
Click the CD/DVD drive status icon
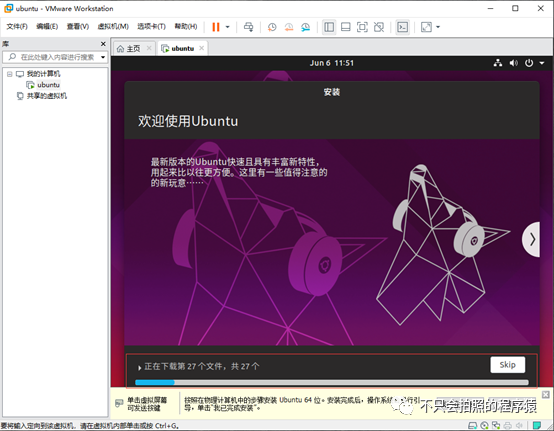tap(484, 425)
